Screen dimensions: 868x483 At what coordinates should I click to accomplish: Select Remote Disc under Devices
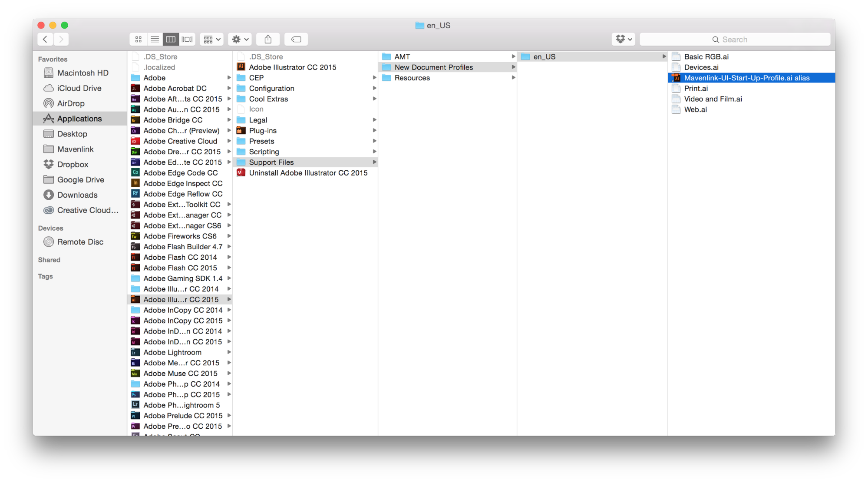click(x=79, y=242)
